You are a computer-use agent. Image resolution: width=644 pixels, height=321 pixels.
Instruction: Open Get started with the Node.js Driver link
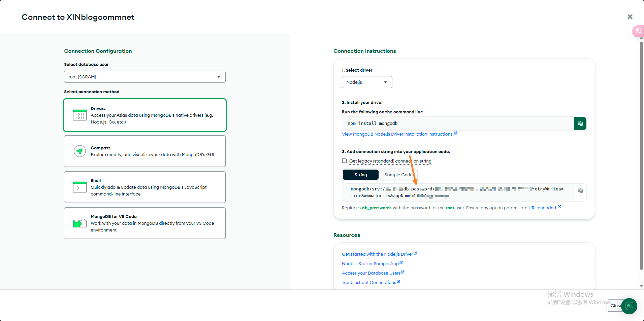(377, 254)
